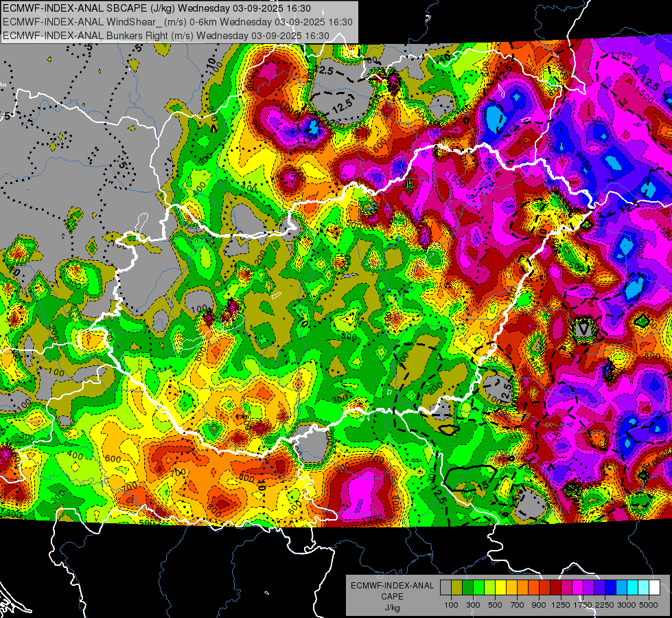This screenshot has width=672, height=618.
Task: Pick the indigo swatch left of 2250
Action: click(x=599, y=587)
